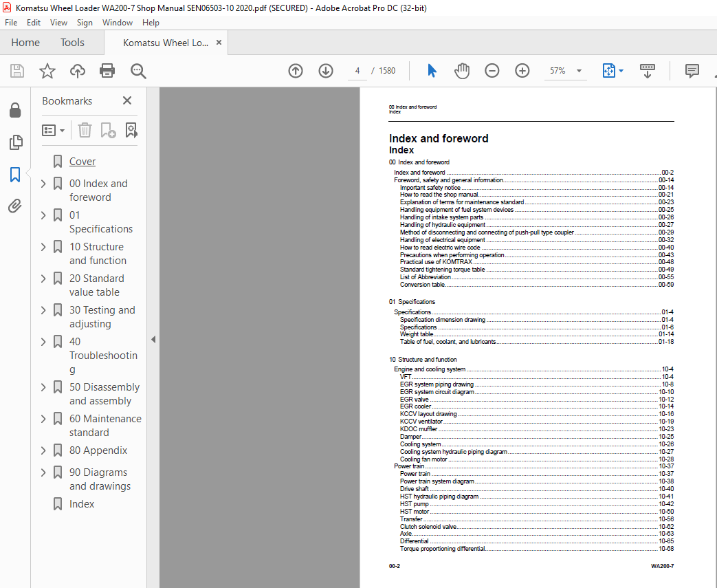Expand the 01 Specifications bookmark
The image size is (717, 588).
[x=43, y=215]
